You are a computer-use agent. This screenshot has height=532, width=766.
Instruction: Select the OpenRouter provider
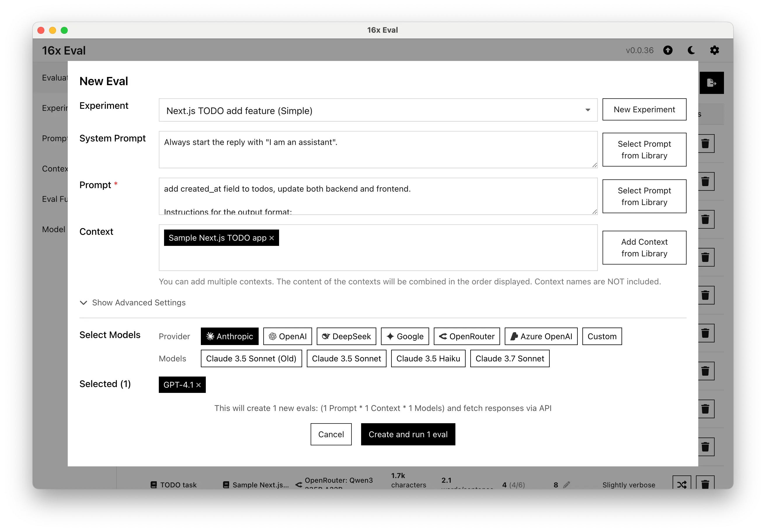pyautogui.click(x=467, y=336)
